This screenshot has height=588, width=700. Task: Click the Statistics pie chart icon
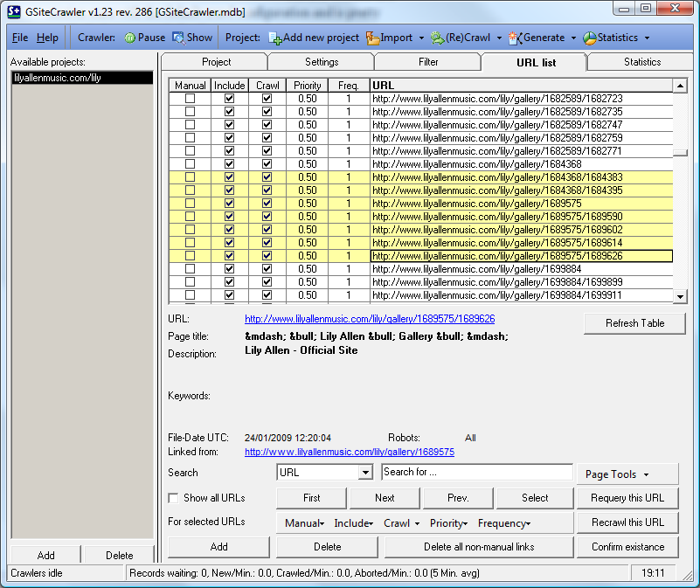click(x=590, y=38)
